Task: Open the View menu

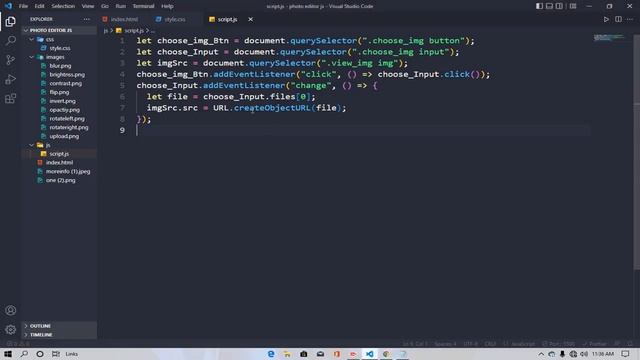Action: click(88, 6)
